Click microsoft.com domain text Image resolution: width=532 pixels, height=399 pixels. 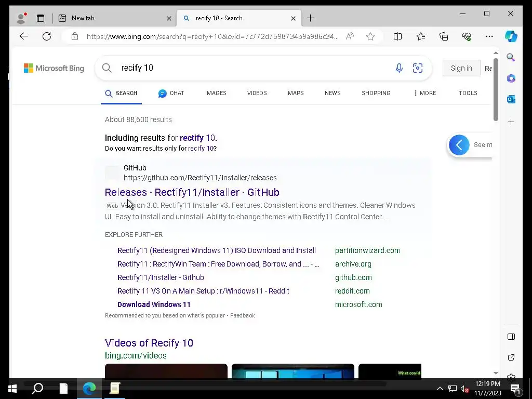[x=358, y=304]
